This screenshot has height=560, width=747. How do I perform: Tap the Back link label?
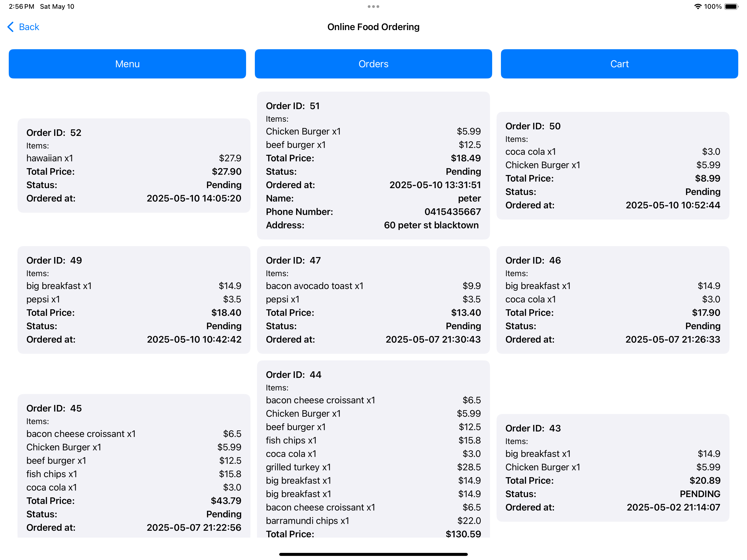tap(29, 27)
